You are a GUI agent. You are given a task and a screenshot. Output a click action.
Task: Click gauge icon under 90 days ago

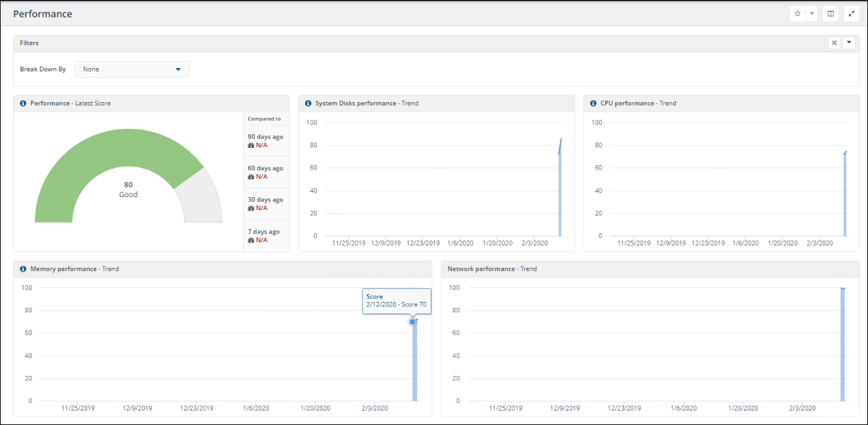point(251,145)
